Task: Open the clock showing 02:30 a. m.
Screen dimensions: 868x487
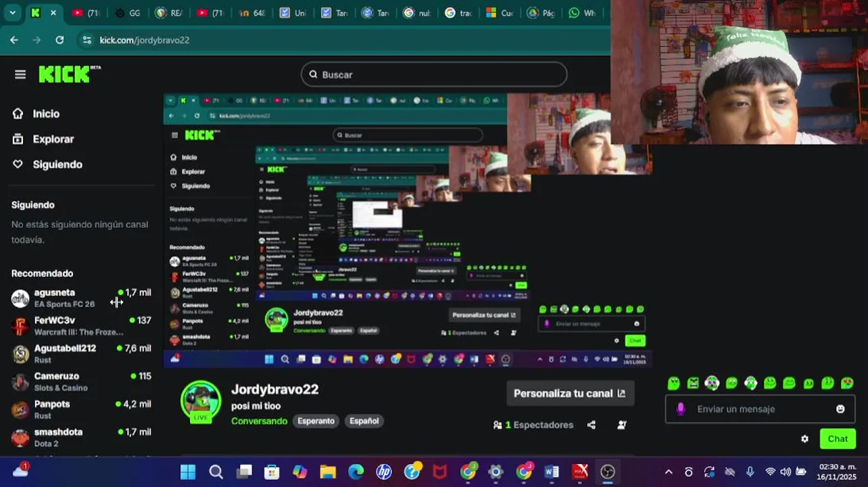Action: [x=837, y=472]
